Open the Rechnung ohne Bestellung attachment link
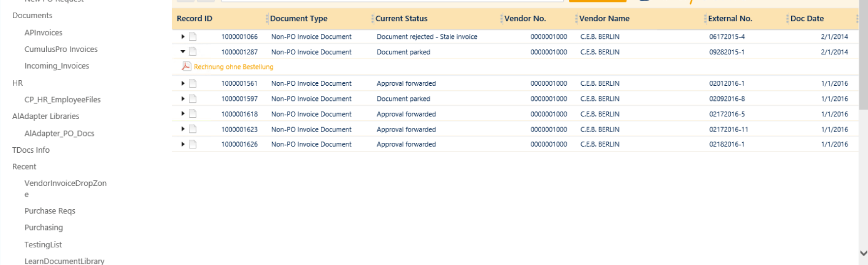 pos(233,67)
